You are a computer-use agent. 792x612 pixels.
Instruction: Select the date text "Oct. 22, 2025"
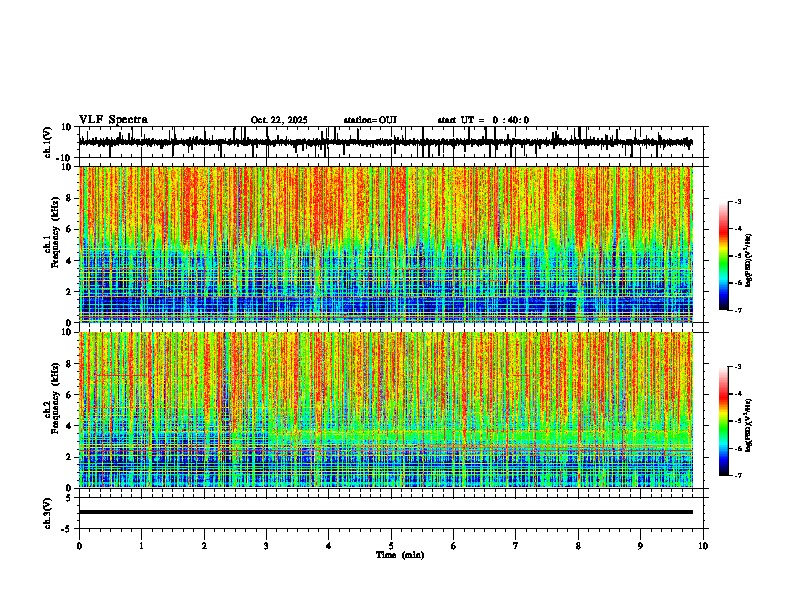point(279,120)
